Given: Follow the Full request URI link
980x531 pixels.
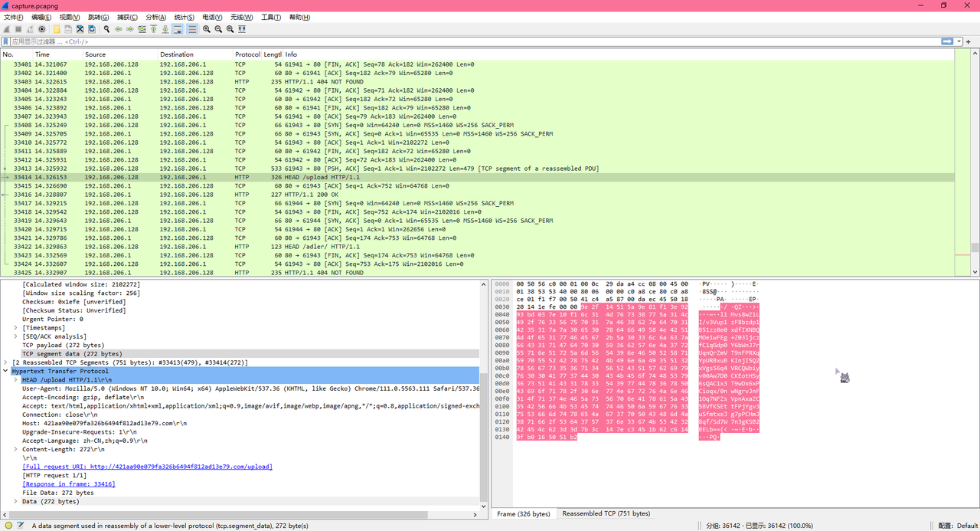Looking at the screenshot, I should tap(147, 467).
